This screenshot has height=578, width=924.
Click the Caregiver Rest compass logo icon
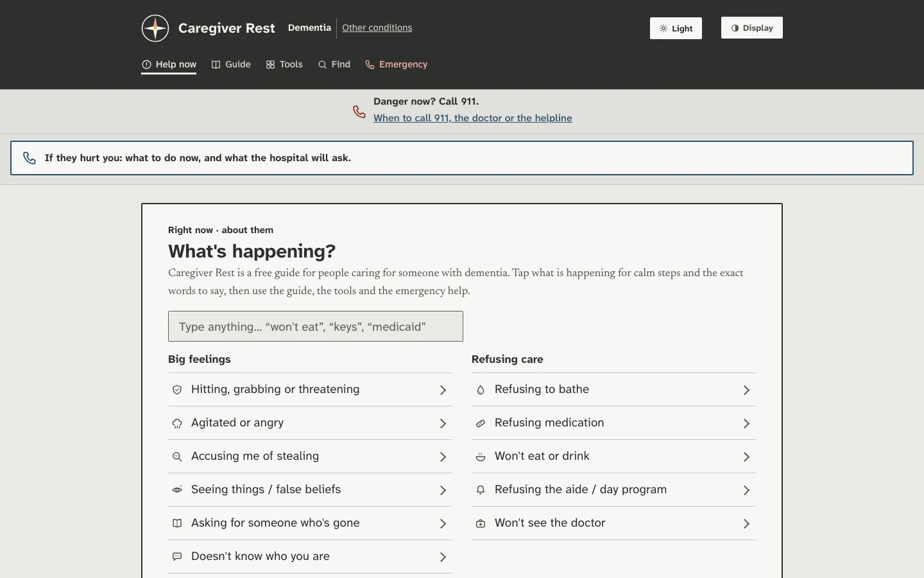coord(155,28)
